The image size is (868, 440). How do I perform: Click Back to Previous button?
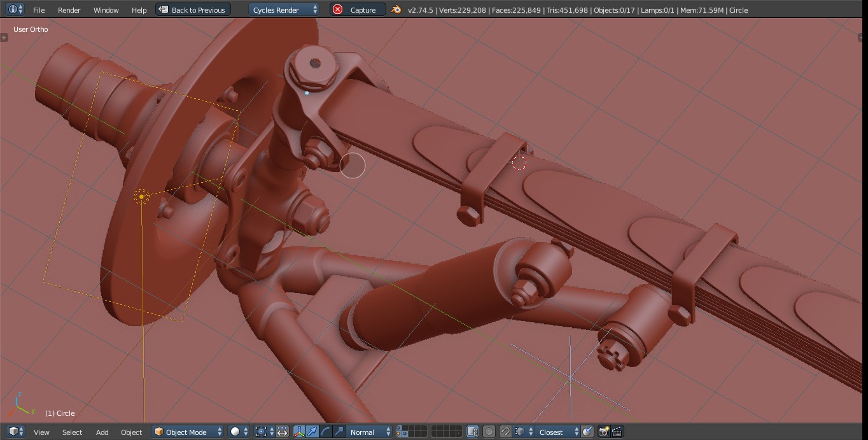tap(193, 10)
